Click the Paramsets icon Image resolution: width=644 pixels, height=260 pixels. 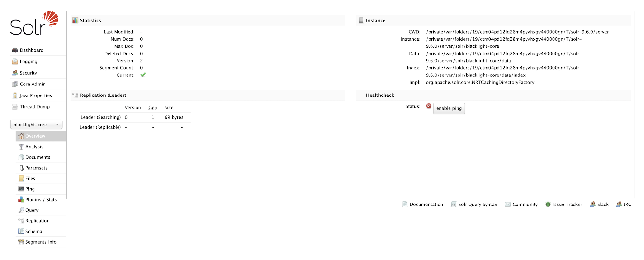click(x=22, y=168)
